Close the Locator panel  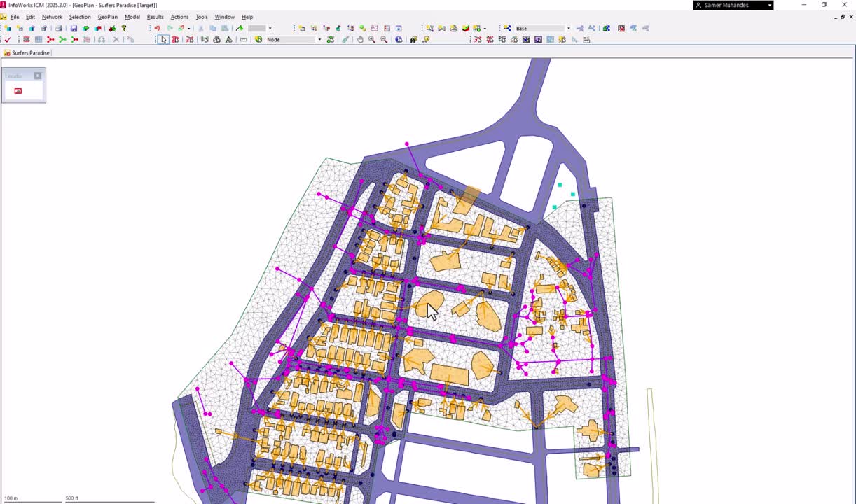pos(38,76)
